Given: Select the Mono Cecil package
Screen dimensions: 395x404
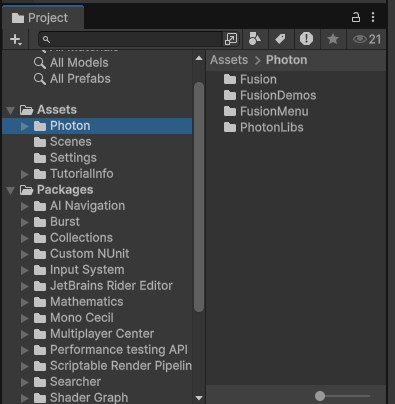Looking at the screenshot, I should pos(82,318).
